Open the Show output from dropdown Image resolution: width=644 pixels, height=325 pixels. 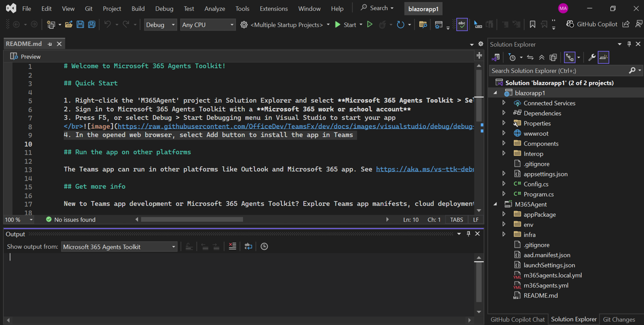[x=119, y=247]
